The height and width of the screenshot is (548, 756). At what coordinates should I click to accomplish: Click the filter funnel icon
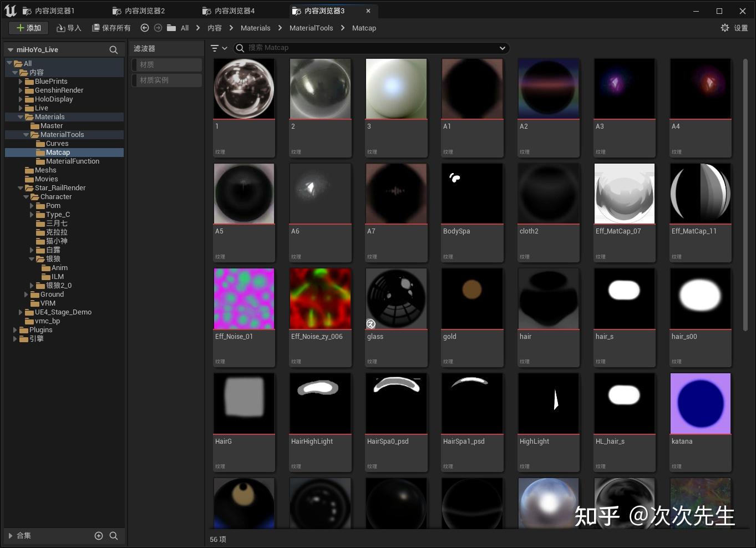pyautogui.click(x=215, y=48)
